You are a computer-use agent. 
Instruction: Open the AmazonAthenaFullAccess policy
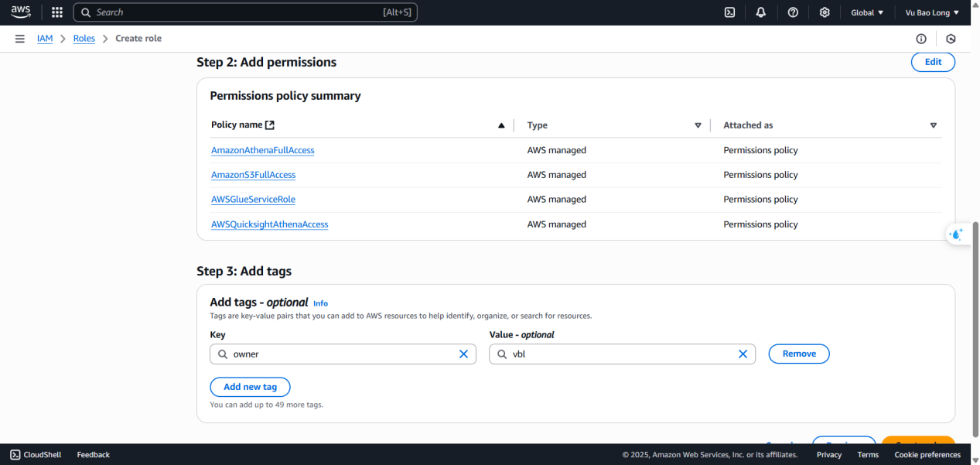(x=263, y=150)
